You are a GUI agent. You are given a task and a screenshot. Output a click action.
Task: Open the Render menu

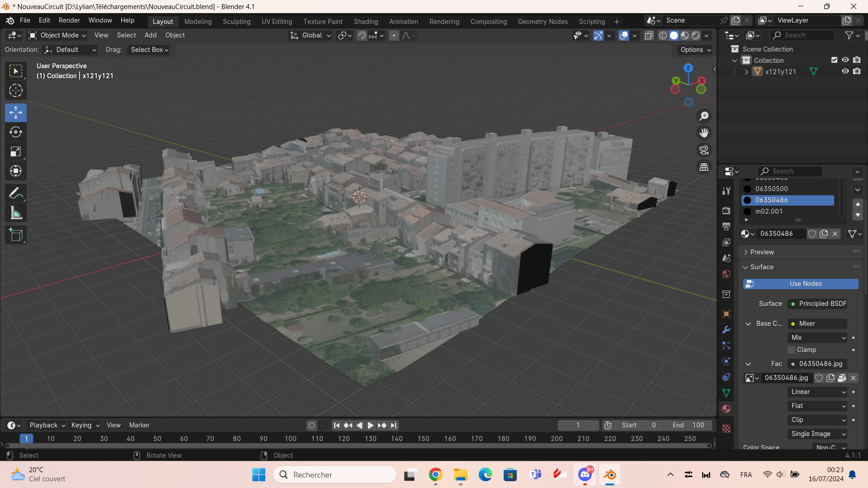pyautogui.click(x=69, y=20)
